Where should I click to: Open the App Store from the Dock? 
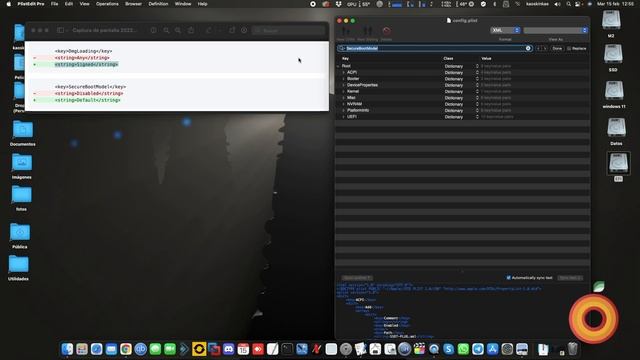[493, 349]
